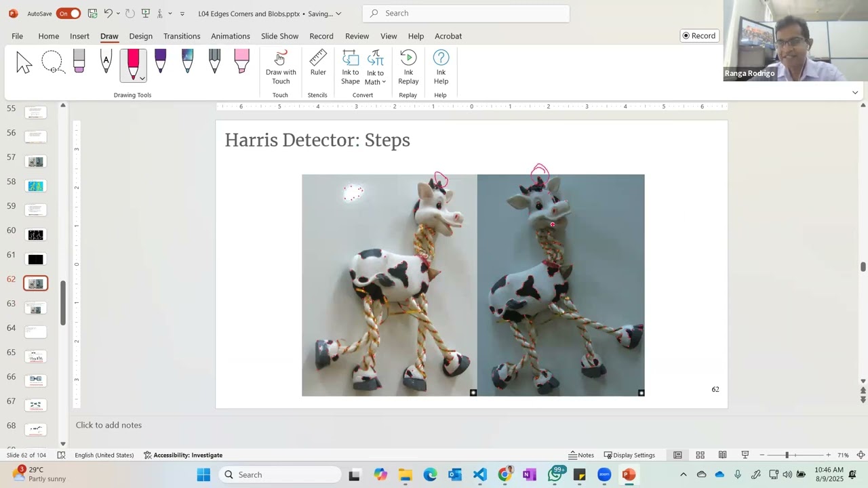The height and width of the screenshot is (488, 868).
Task: Adjust the zoom slider handle
Action: pyautogui.click(x=787, y=455)
